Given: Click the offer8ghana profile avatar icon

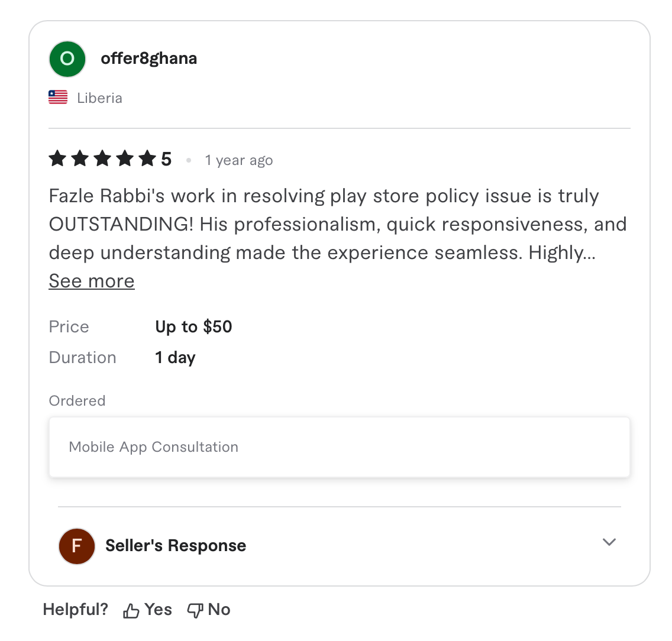Looking at the screenshot, I should (x=67, y=59).
